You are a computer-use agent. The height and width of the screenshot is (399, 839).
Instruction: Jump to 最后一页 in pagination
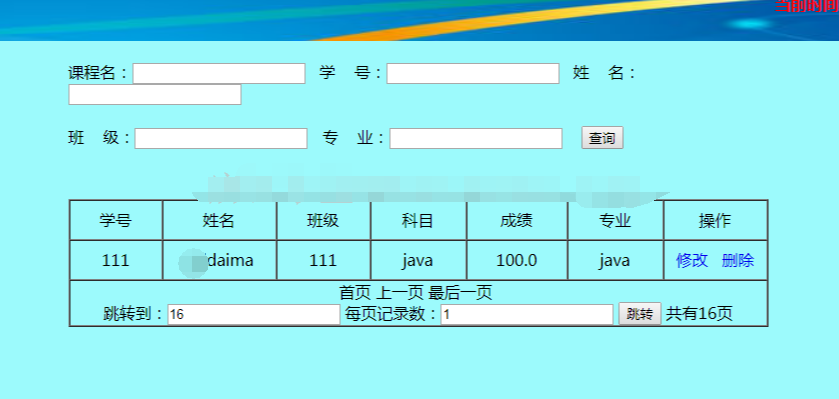click(x=460, y=293)
